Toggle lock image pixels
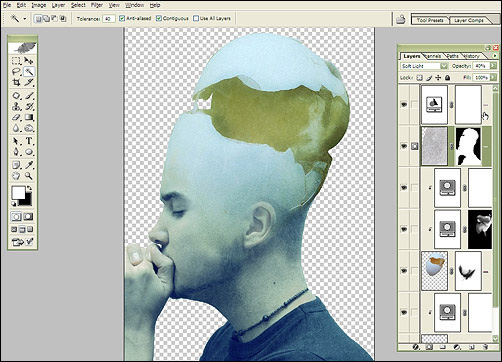The width and height of the screenshot is (502, 362). [429, 78]
